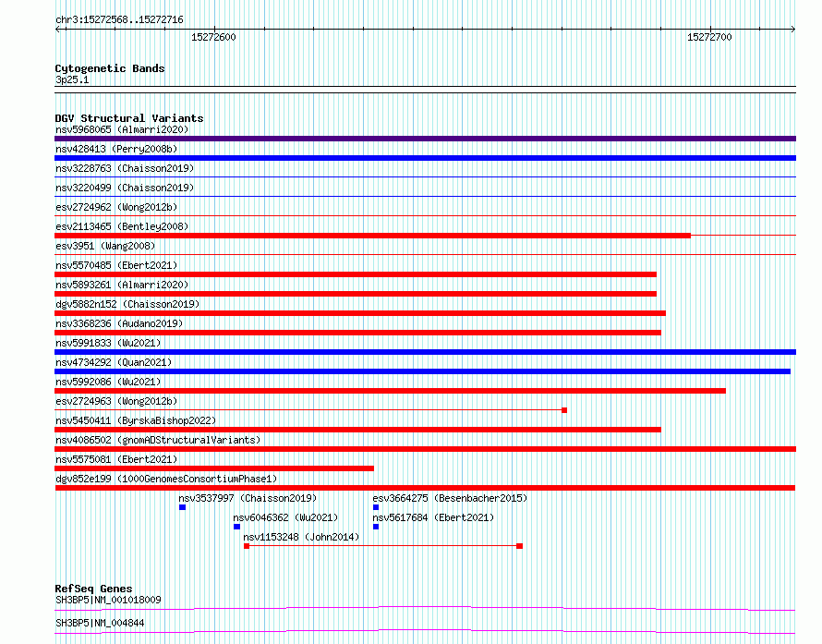
Task: Open nsv5991833 (Wu2021) label
Action: click(108, 343)
